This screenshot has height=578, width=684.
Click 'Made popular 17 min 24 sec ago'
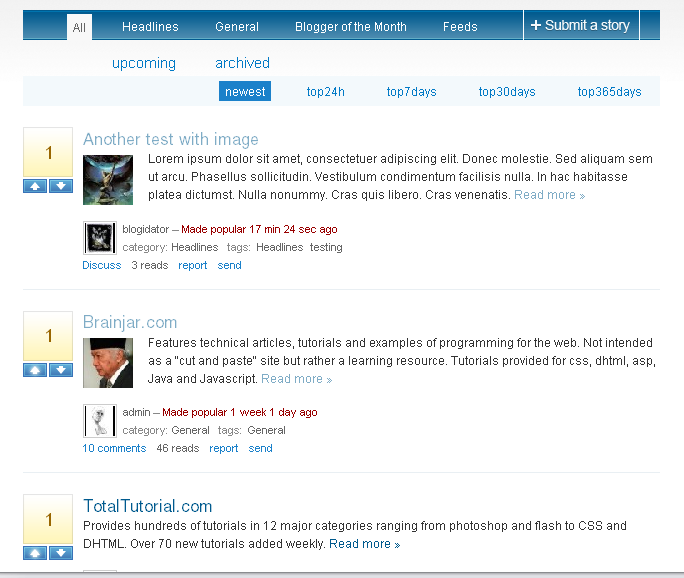(x=259, y=229)
